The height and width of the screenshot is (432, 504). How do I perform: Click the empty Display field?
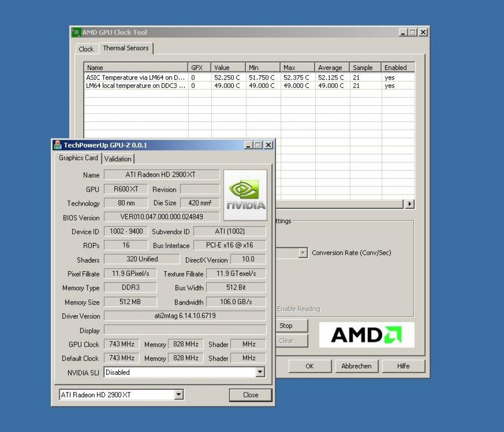point(185,330)
